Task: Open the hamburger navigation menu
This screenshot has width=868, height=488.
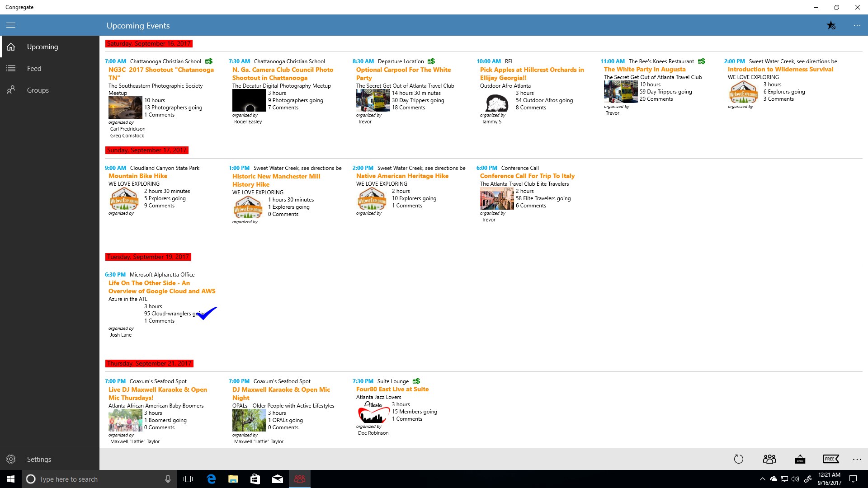Action: tap(11, 25)
